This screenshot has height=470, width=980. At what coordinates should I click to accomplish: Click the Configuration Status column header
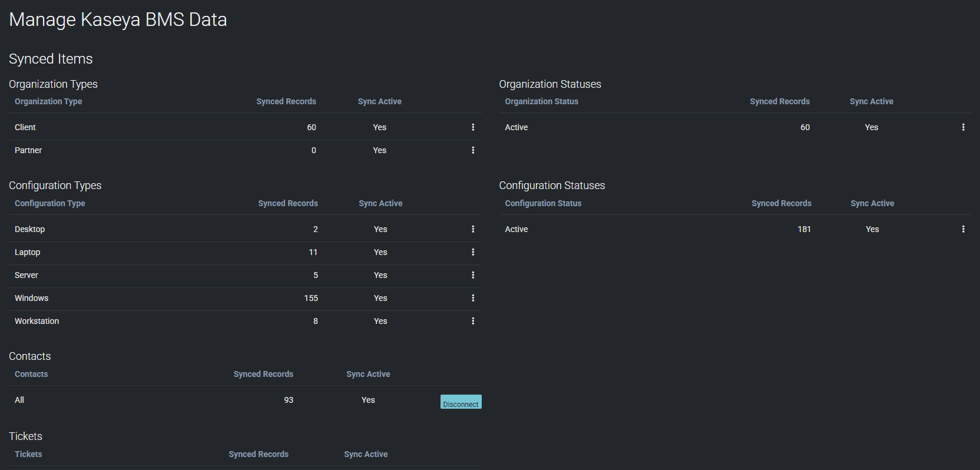pyautogui.click(x=543, y=203)
